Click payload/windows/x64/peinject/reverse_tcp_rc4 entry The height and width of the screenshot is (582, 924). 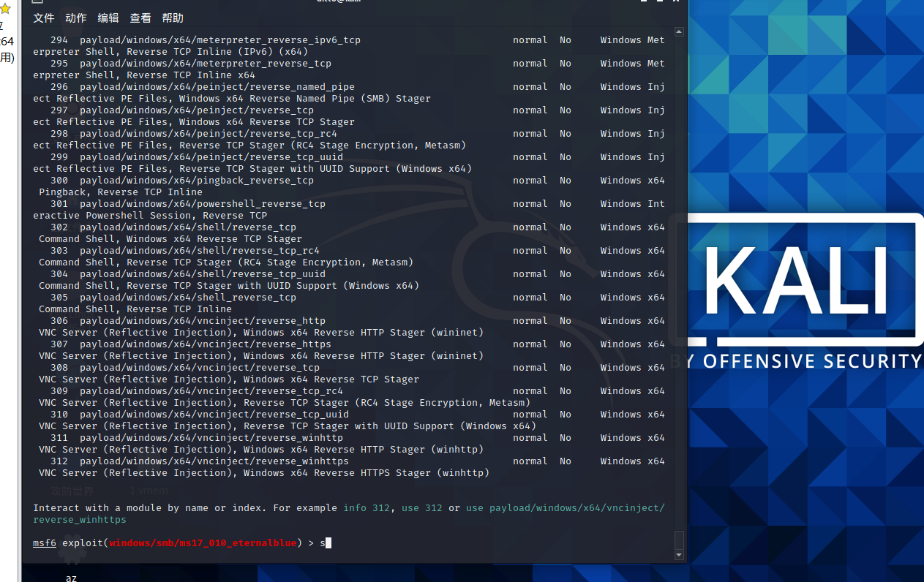[x=209, y=134]
